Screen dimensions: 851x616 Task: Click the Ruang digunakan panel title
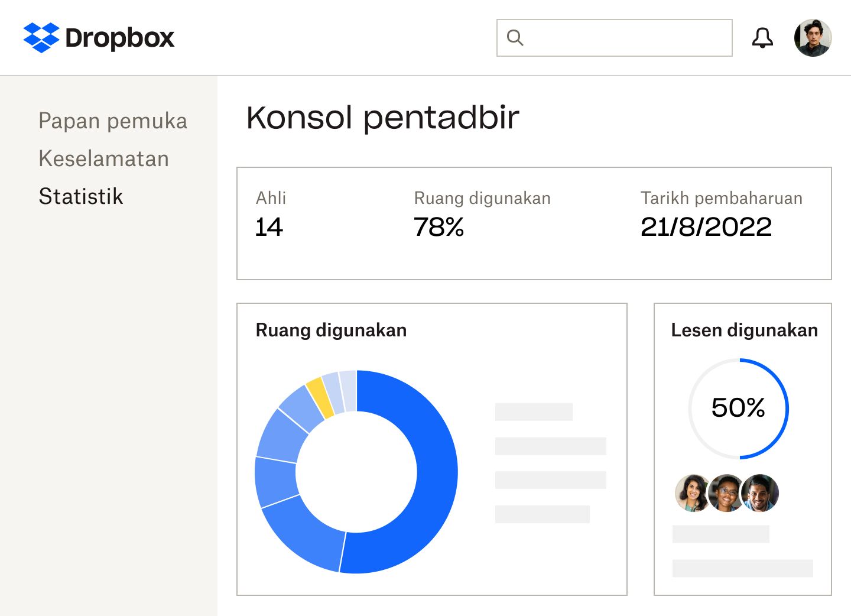(x=331, y=330)
